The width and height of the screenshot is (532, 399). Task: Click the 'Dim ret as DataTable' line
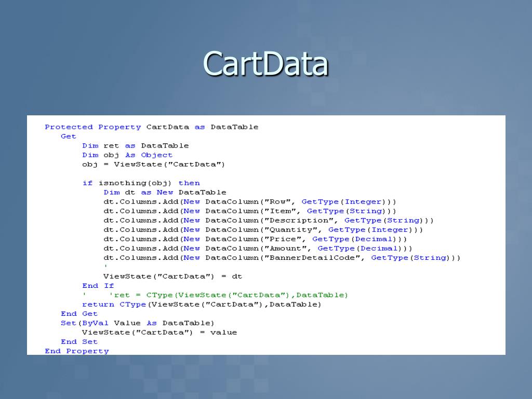pos(136,145)
